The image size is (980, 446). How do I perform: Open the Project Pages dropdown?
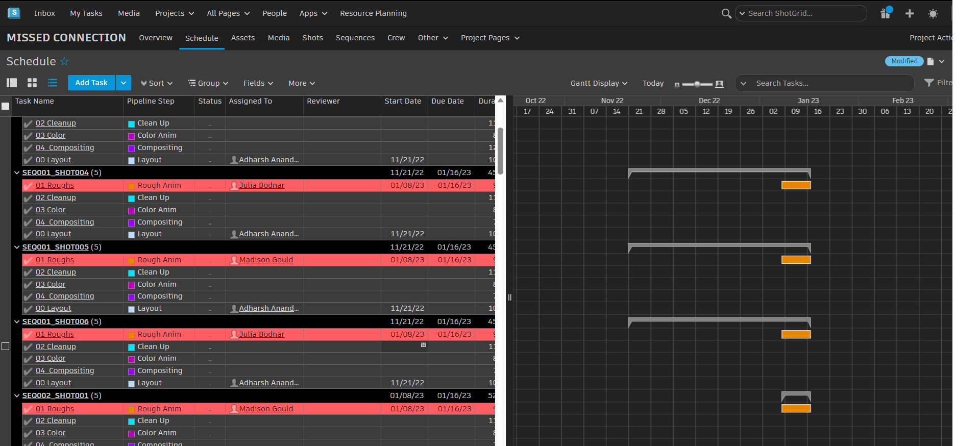click(490, 38)
